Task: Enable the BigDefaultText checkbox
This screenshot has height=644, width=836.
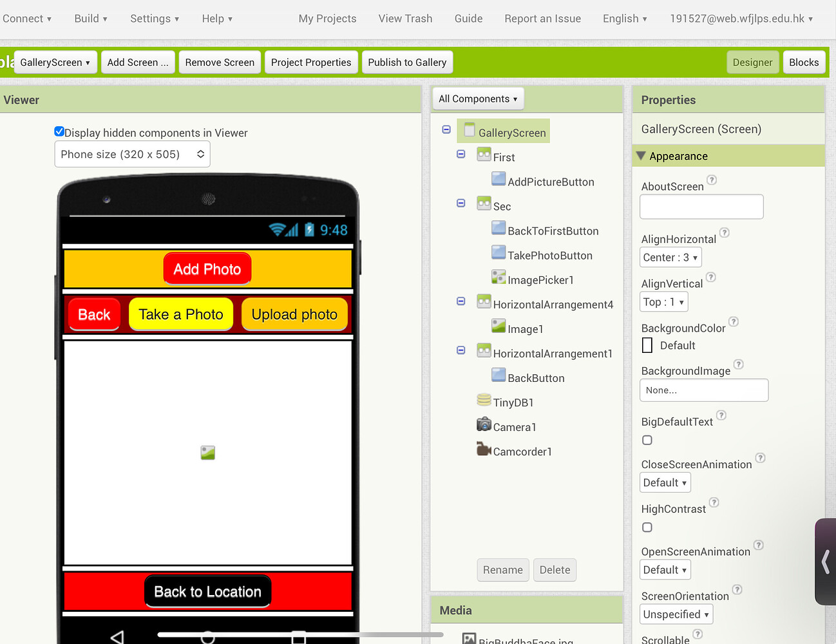Action: click(x=647, y=440)
